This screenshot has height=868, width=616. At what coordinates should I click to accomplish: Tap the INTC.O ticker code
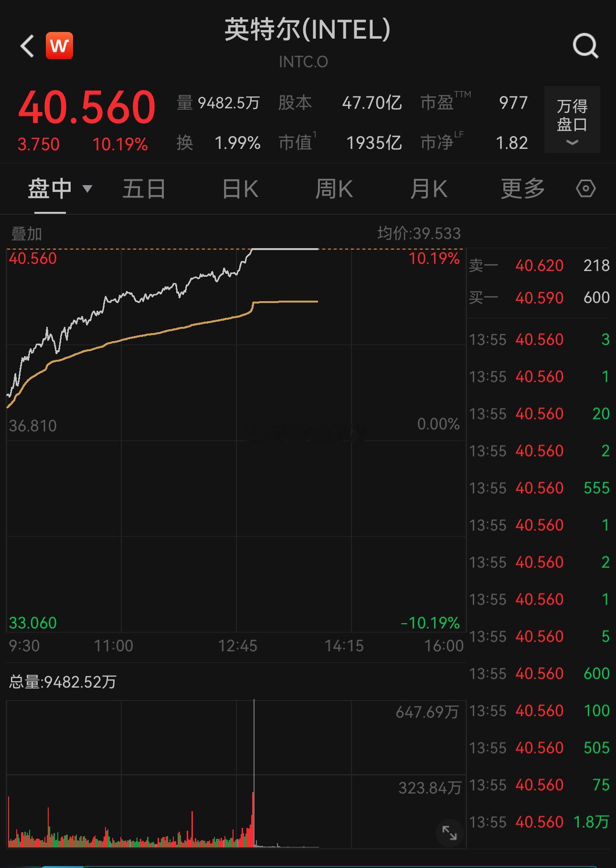[x=303, y=62]
